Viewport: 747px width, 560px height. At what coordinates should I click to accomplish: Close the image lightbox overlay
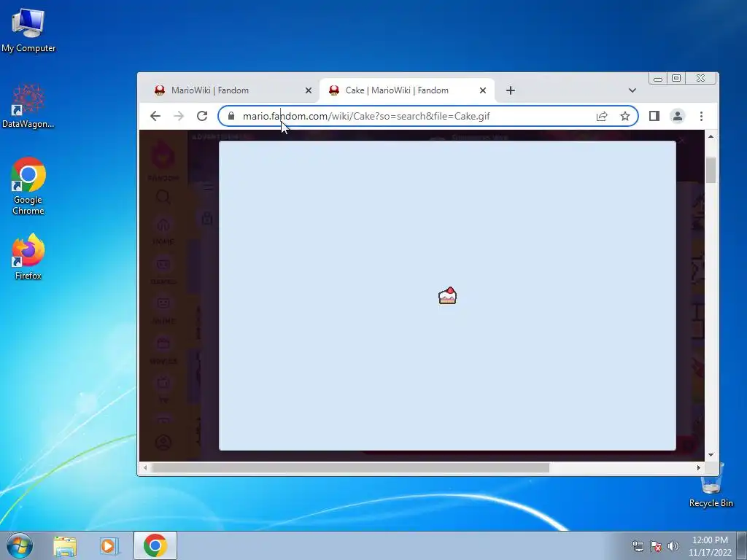682,140
